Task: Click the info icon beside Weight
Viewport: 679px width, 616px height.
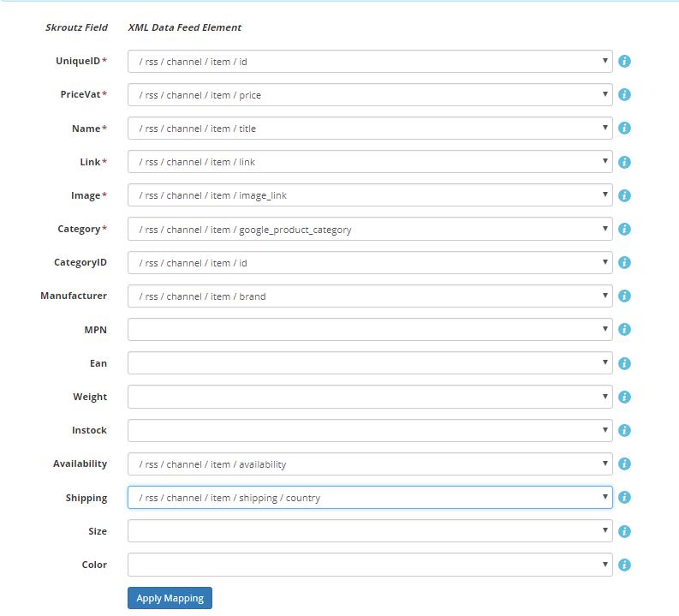Action: point(624,397)
